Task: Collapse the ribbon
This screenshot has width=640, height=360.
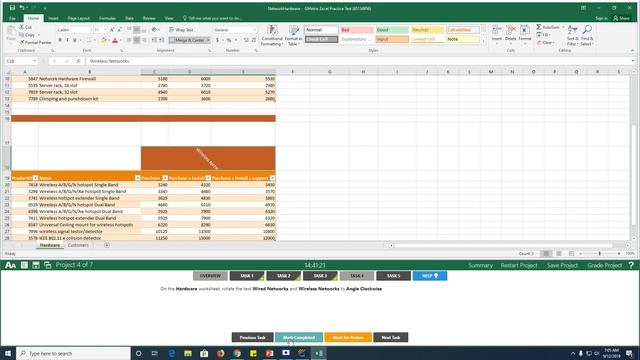Action: tap(632, 50)
